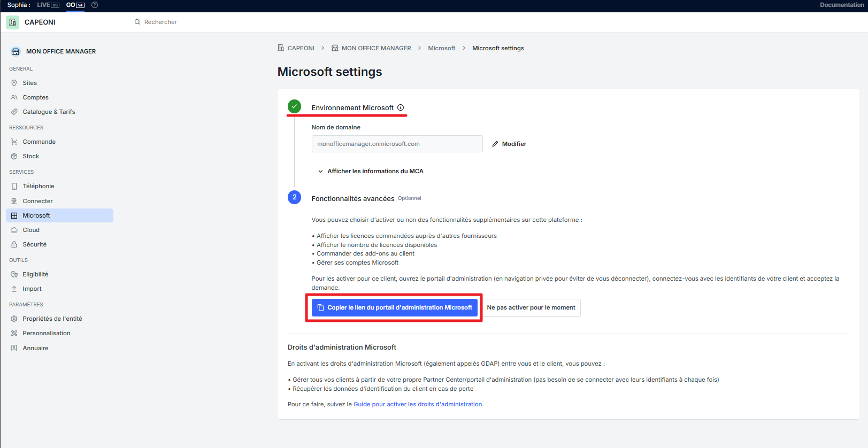The width and height of the screenshot is (868, 448).
Task: Click the Microsoft grid icon in sidebar
Action: pyautogui.click(x=14, y=215)
